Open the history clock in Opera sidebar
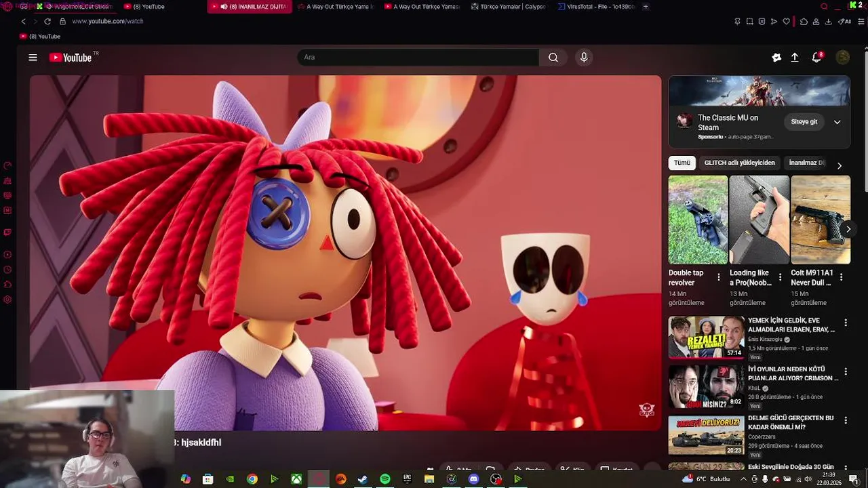The image size is (868, 488). click(x=8, y=269)
